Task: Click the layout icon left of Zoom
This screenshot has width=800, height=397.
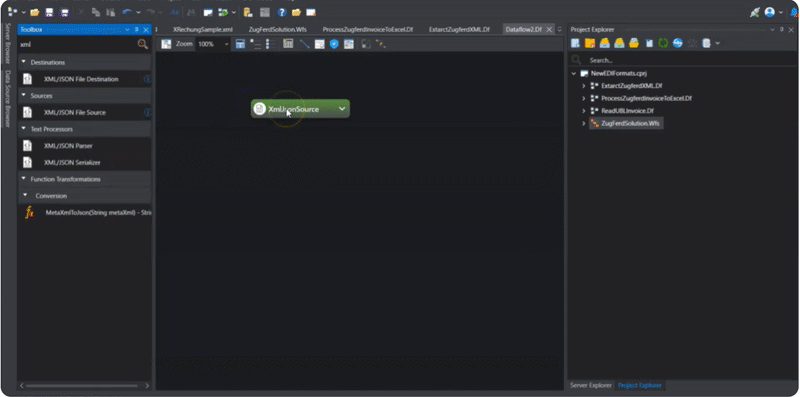Action: pyautogui.click(x=166, y=44)
